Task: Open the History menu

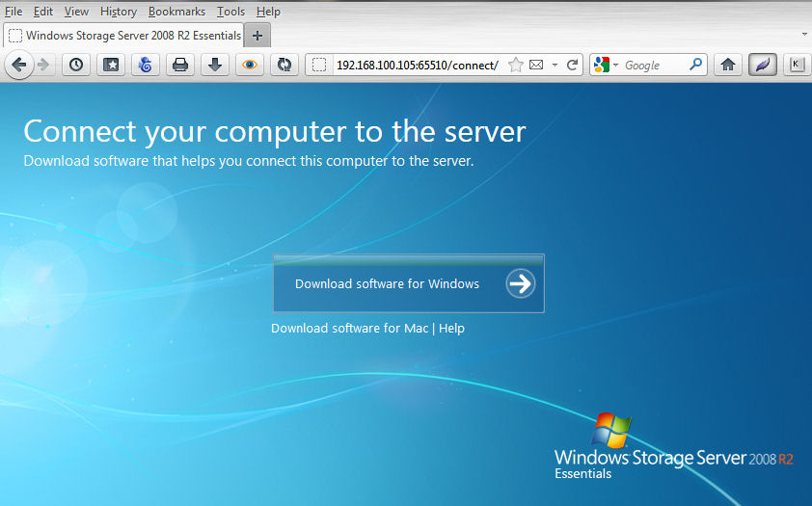Action: pos(118,12)
